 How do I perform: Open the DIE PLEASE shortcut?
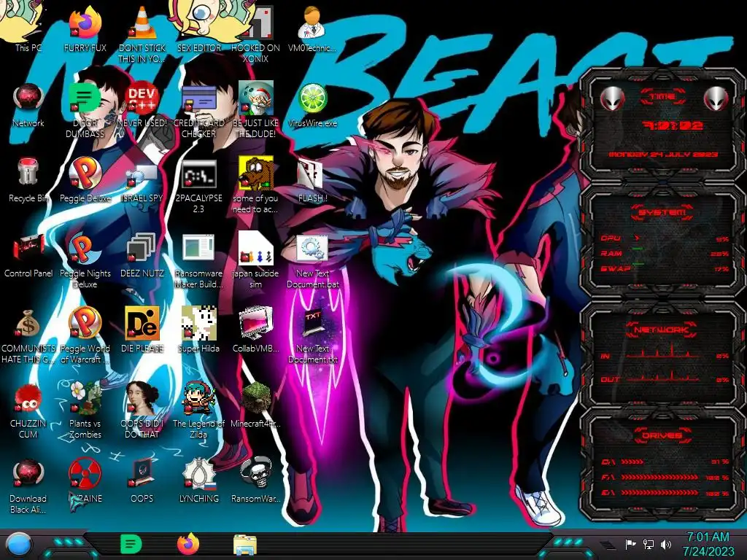(x=142, y=327)
